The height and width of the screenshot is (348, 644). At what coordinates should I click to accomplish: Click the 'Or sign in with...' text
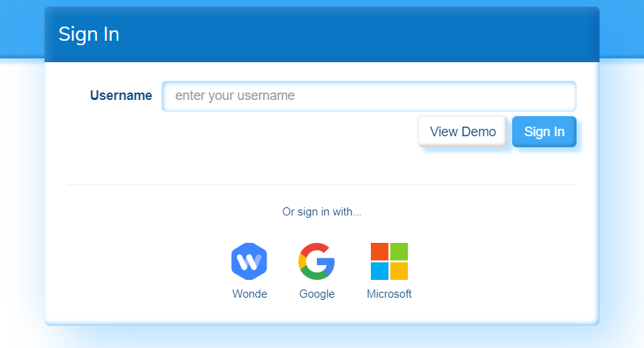point(321,212)
